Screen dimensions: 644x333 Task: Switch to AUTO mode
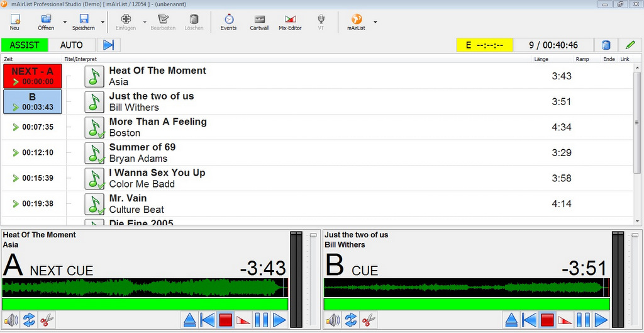(72, 45)
